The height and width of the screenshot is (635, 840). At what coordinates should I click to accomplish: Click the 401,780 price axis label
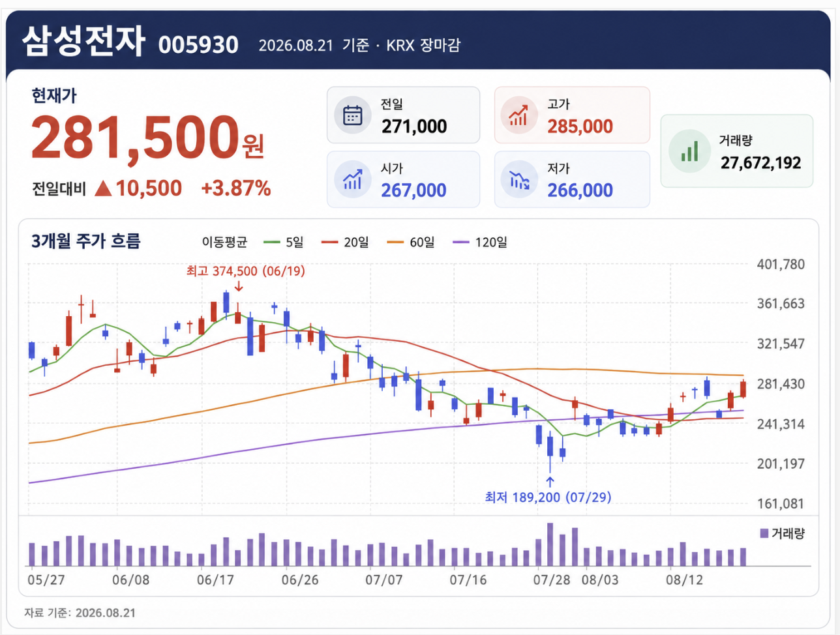click(x=781, y=264)
